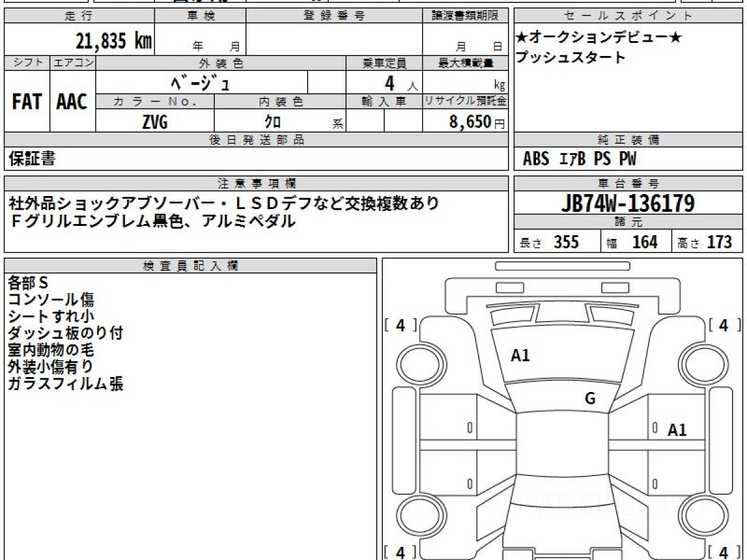Viewport: 747px width, 560px height.
Task: Select the FAT shift value
Action: (27, 101)
